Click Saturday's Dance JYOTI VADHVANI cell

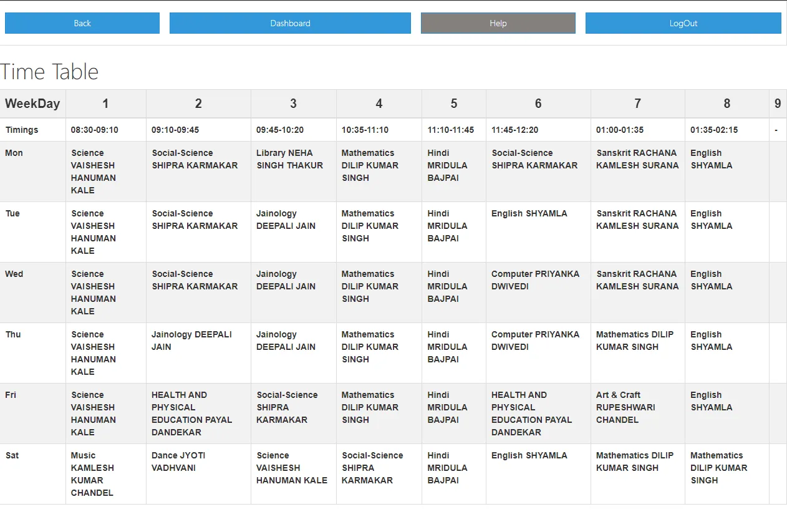click(x=198, y=474)
